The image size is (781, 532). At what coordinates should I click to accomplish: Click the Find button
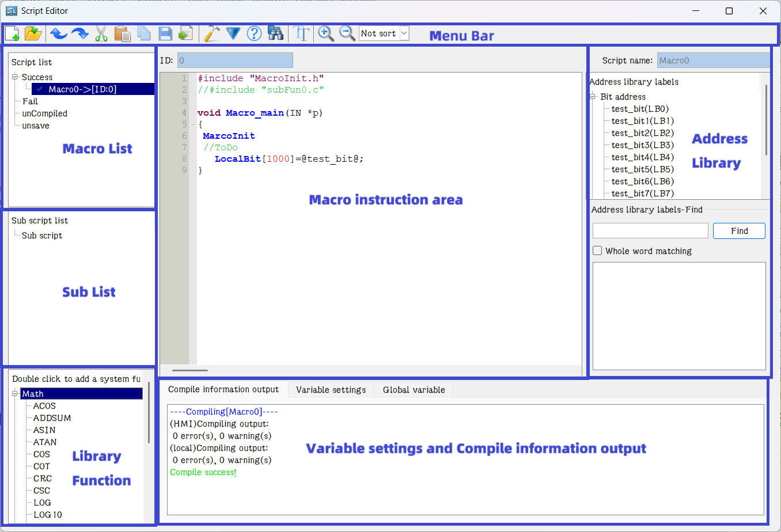(739, 231)
